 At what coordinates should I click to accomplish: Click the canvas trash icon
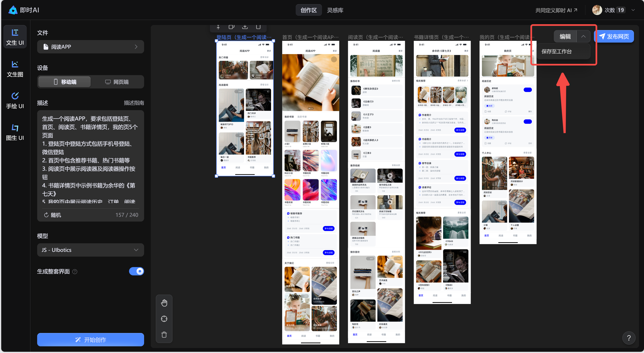click(164, 335)
